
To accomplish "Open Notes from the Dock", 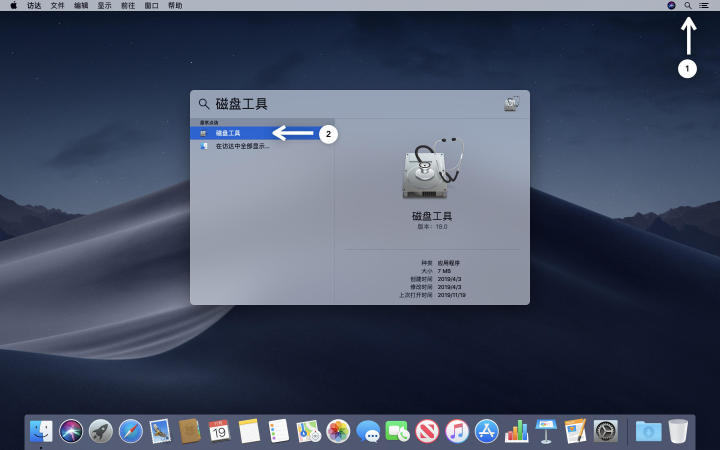I will (x=249, y=432).
